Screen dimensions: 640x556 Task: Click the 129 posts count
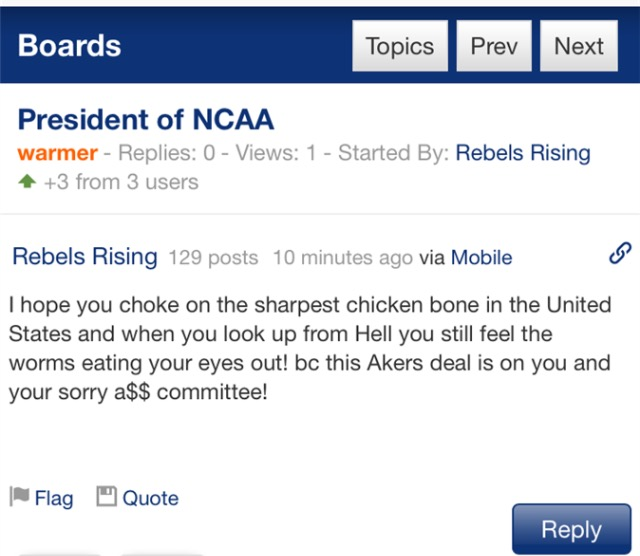pos(213,258)
